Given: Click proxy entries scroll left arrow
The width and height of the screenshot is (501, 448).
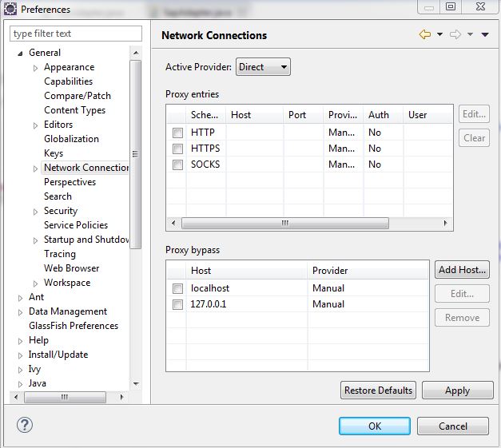Looking at the screenshot, I should 173,223.
